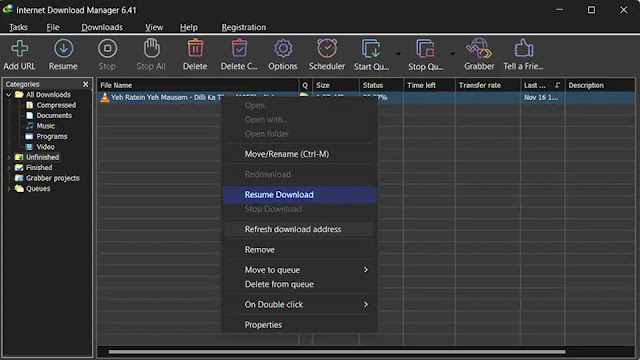The height and width of the screenshot is (360, 640).
Task: Open Stop Queue dropdown arrow
Action: click(453, 53)
